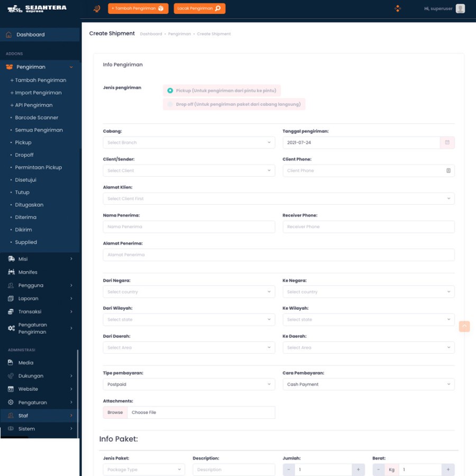
Task: Click the scroll-to-top arrow button
Action: click(x=464, y=326)
